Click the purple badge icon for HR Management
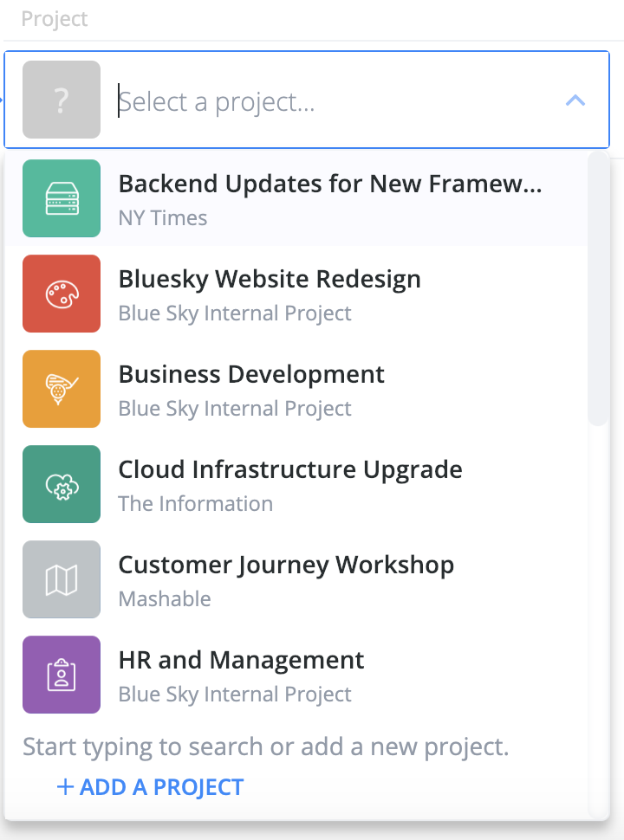Viewport: 624px width, 840px height. (x=62, y=675)
